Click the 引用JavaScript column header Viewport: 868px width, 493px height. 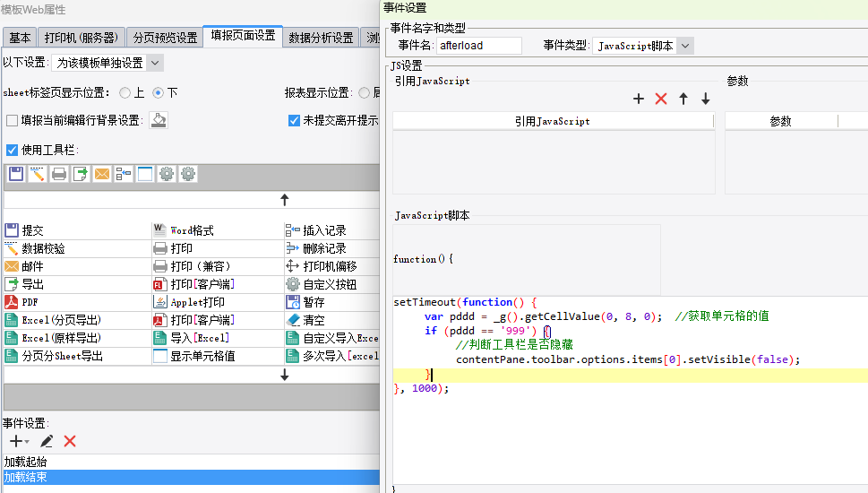tap(553, 121)
